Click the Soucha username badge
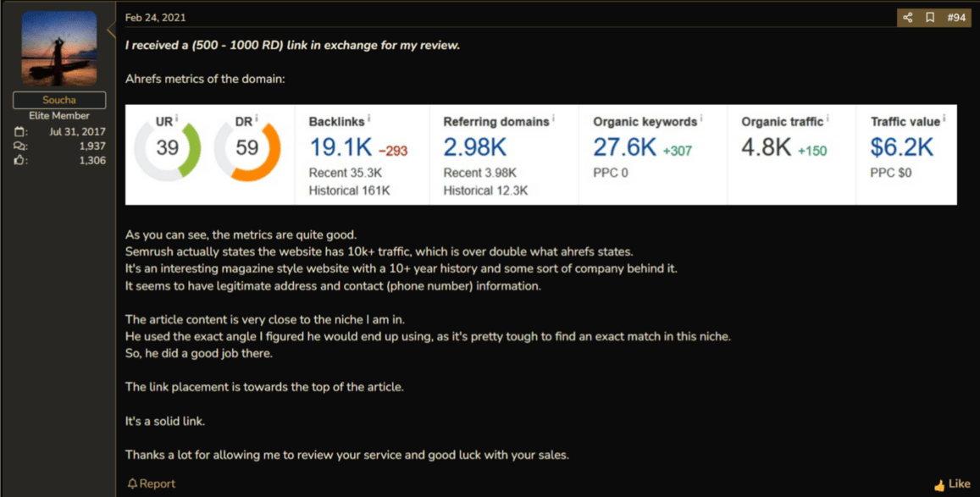The image size is (980, 497). [59, 100]
